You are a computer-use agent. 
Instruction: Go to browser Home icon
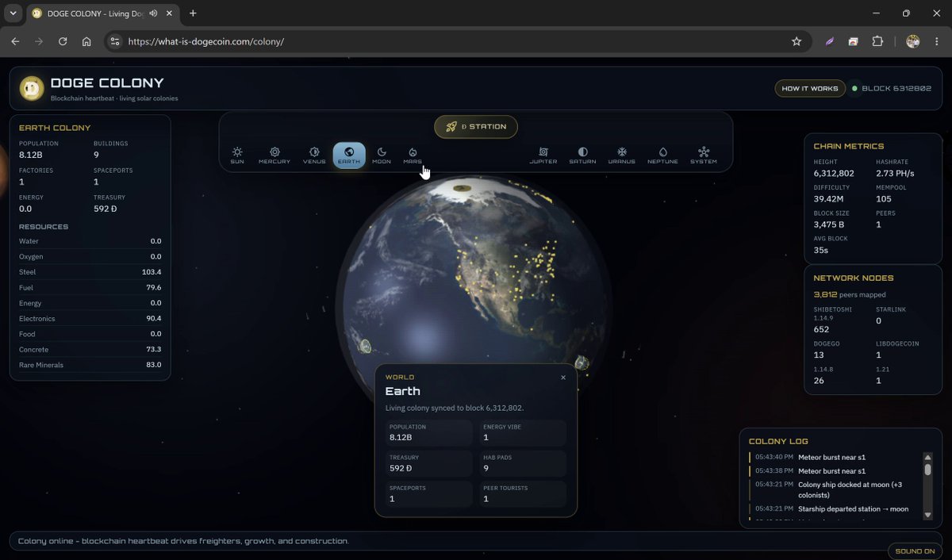click(86, 41)
